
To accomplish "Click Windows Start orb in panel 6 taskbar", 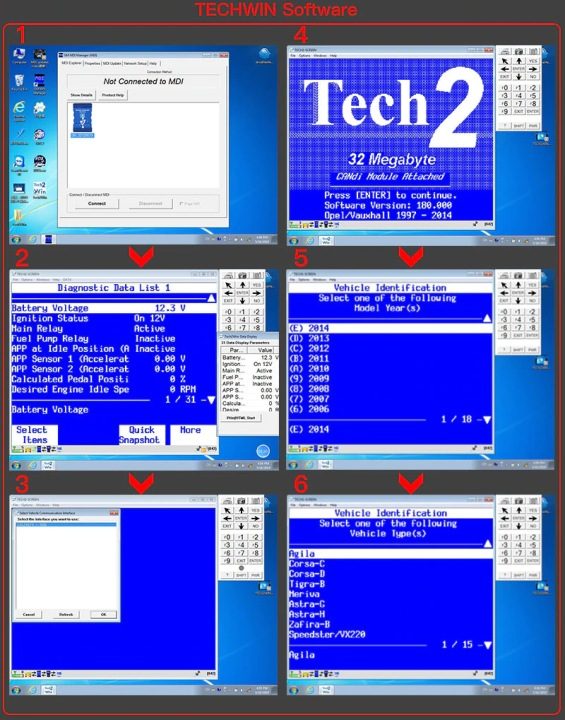I will click(x=293, y=690).
